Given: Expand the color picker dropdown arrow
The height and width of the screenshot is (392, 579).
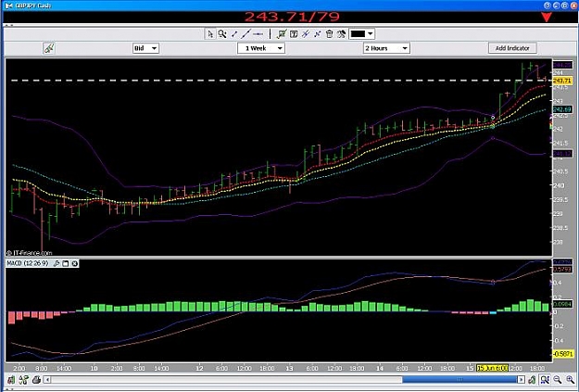Looking at the screenshot, I should [371, 34].
